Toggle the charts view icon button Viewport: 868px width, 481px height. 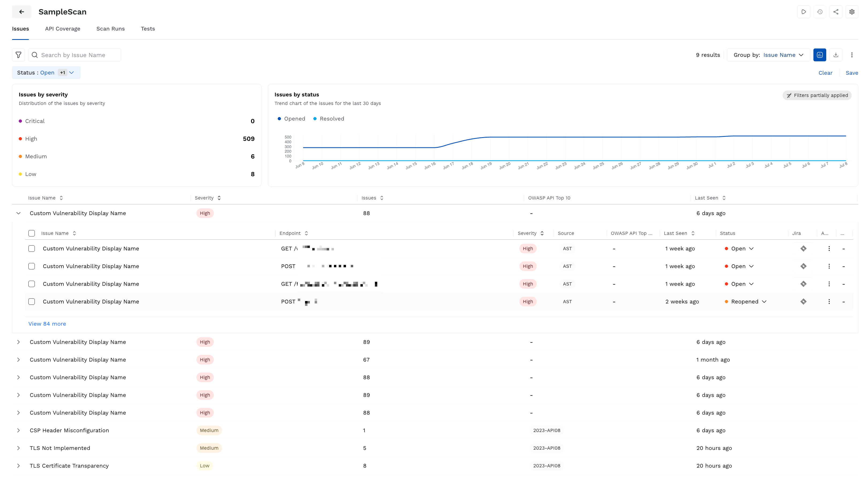coord(820,55)
